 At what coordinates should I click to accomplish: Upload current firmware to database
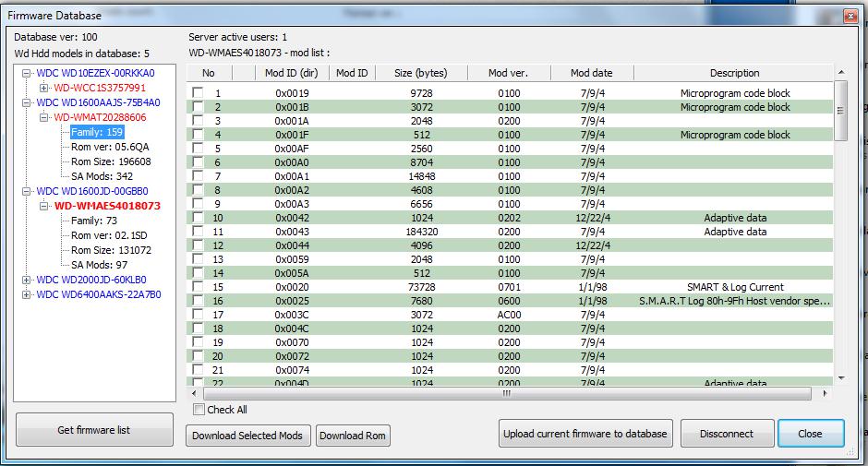click(585, 434)
